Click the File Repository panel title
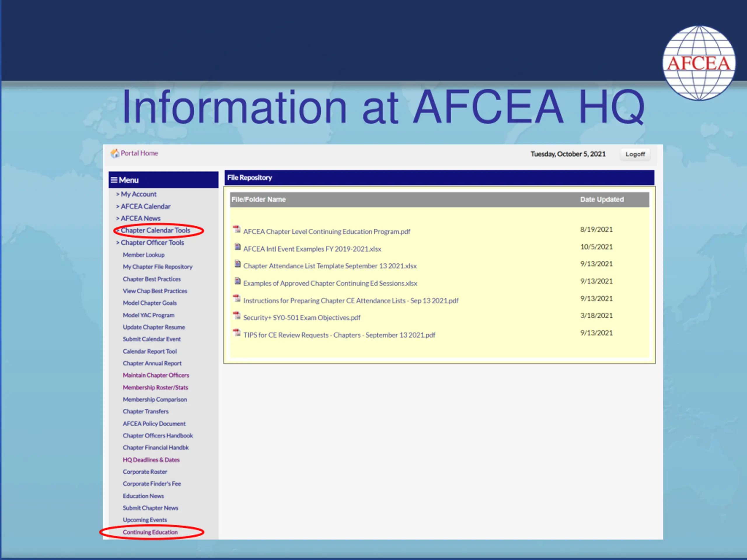The width and height of the screenshot is (747, 560). [x=249, y=178]
